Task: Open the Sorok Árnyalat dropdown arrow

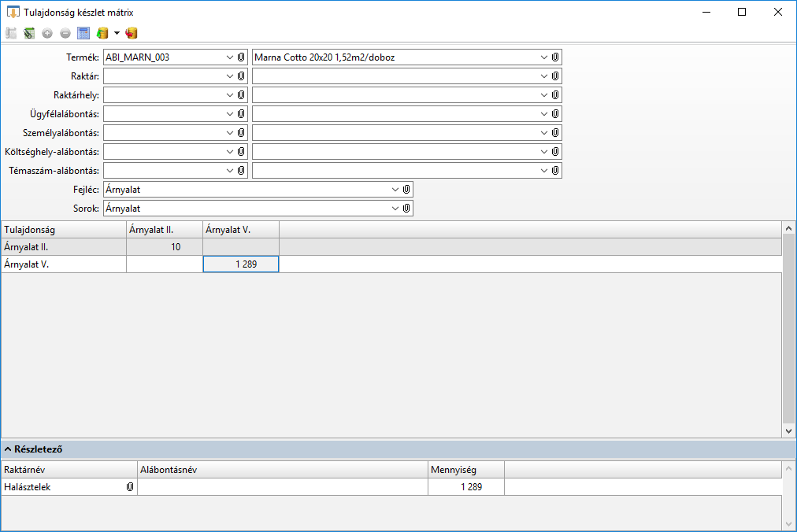Action: click(x=395, y=209)
